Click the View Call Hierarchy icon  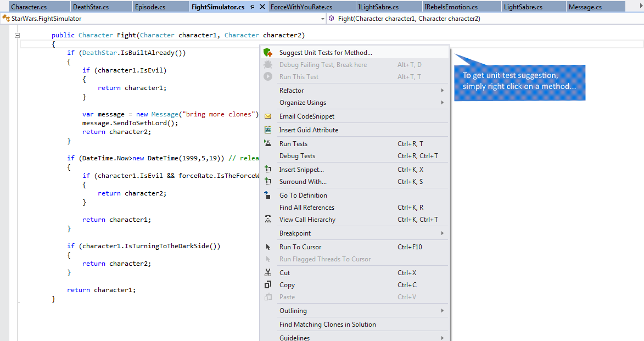coord(268,219)
